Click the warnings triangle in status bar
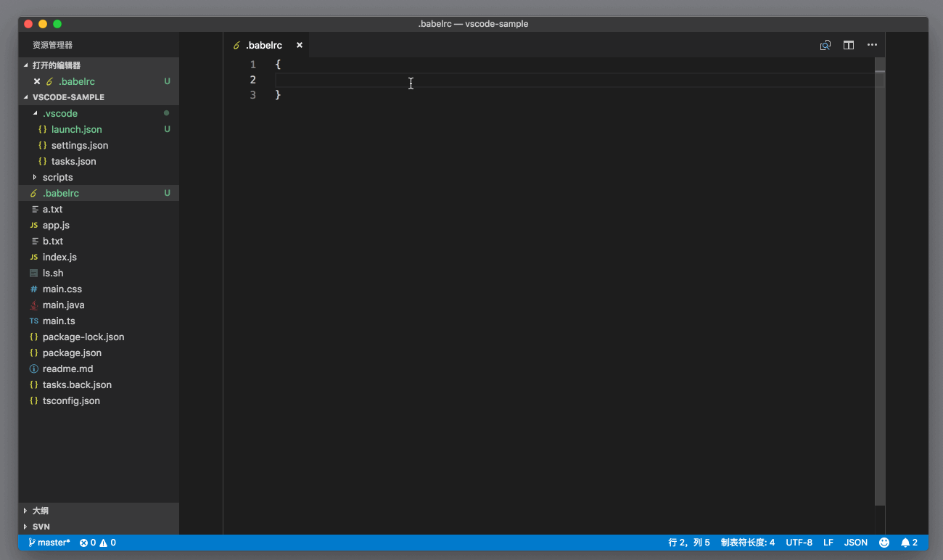The width and height of the screenshot is (943, 560). (x=104, y=543)
